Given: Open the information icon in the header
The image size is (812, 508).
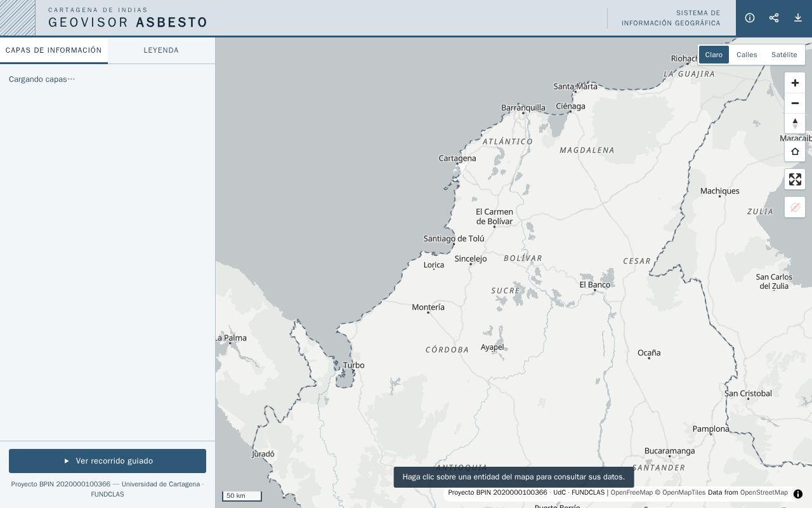Looking at the screenshot, I should tap(750, 18).
